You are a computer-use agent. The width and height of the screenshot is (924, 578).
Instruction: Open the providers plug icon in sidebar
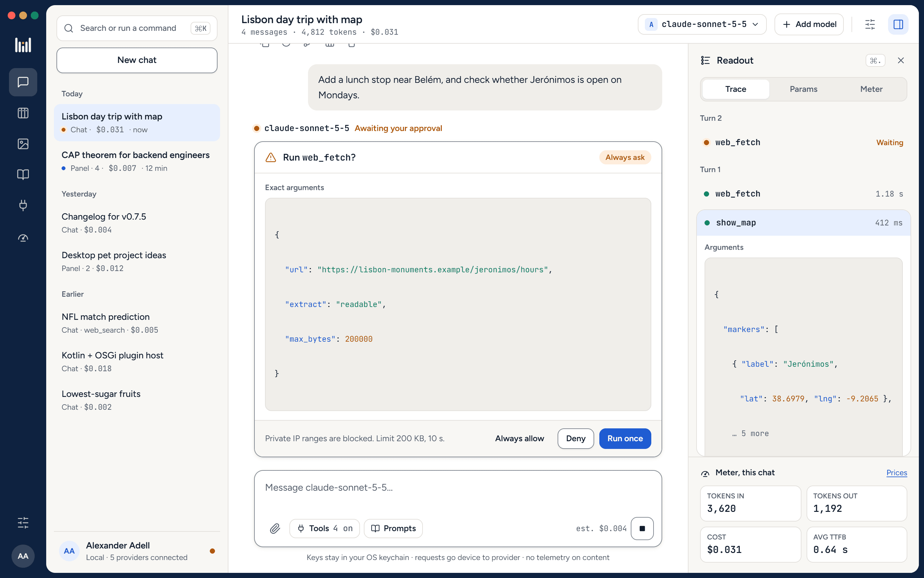coord(23,205)
